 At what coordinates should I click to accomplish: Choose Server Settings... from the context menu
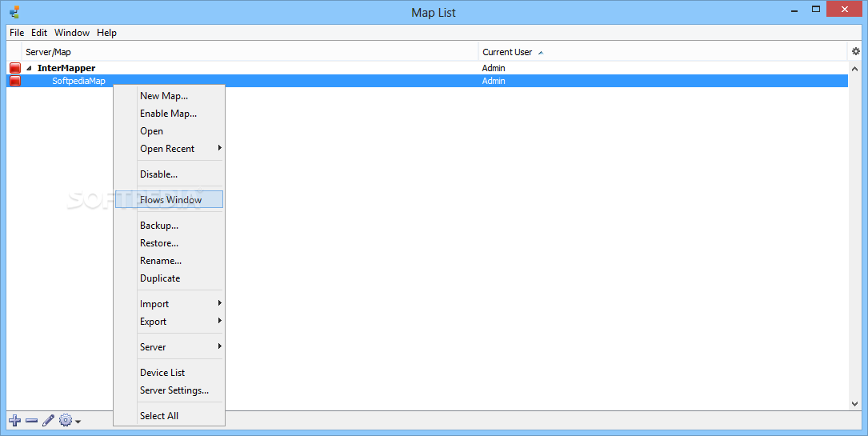169,390
